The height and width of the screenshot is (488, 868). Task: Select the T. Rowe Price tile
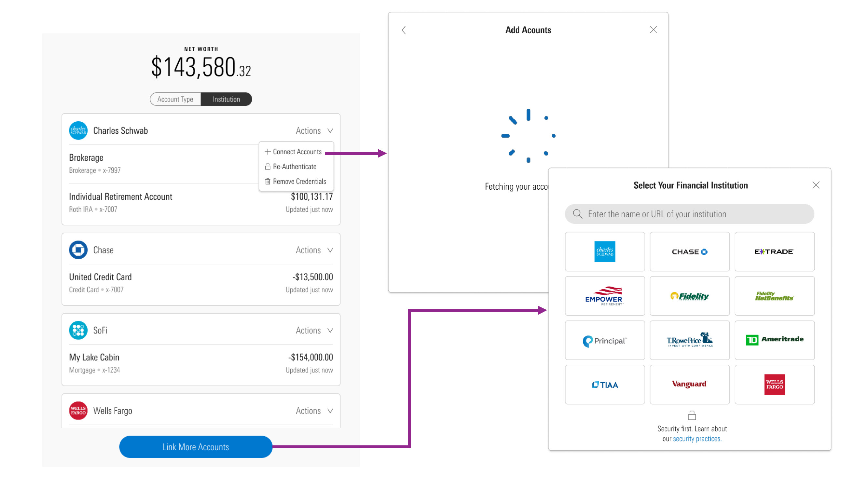[x=689, y=341]
